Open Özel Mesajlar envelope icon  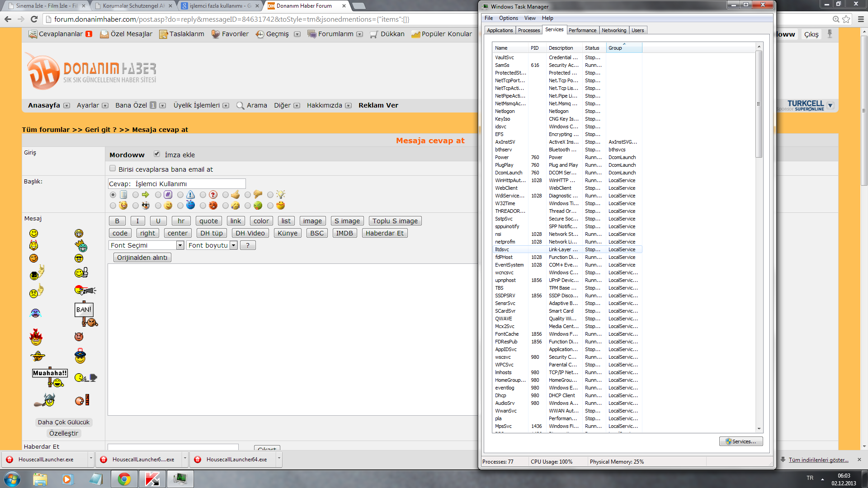104,34
